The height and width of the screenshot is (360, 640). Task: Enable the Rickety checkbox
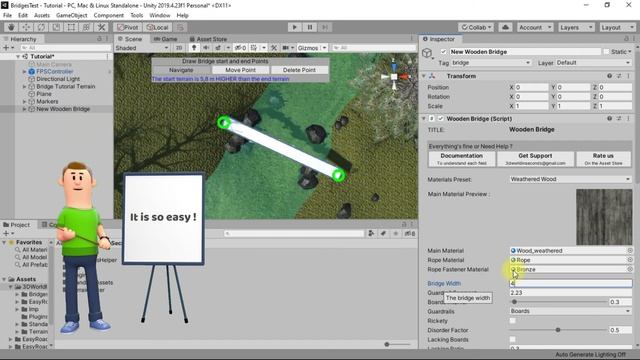click(513, 321)
